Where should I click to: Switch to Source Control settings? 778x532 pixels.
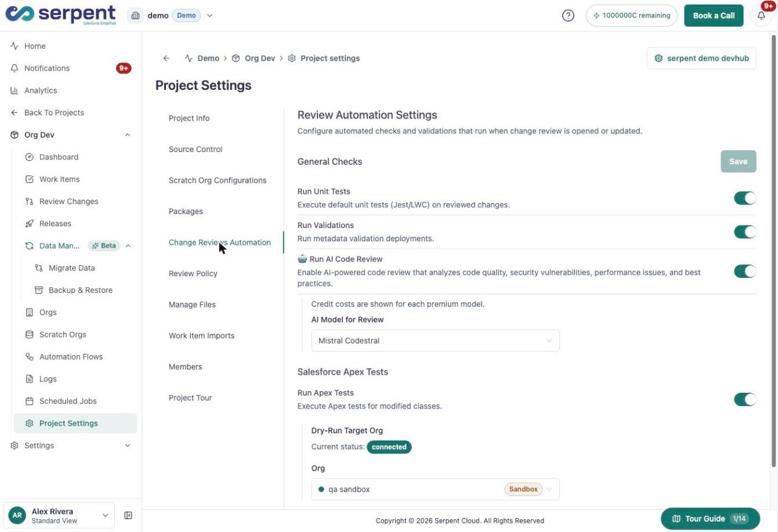click(x=195, y=150)
